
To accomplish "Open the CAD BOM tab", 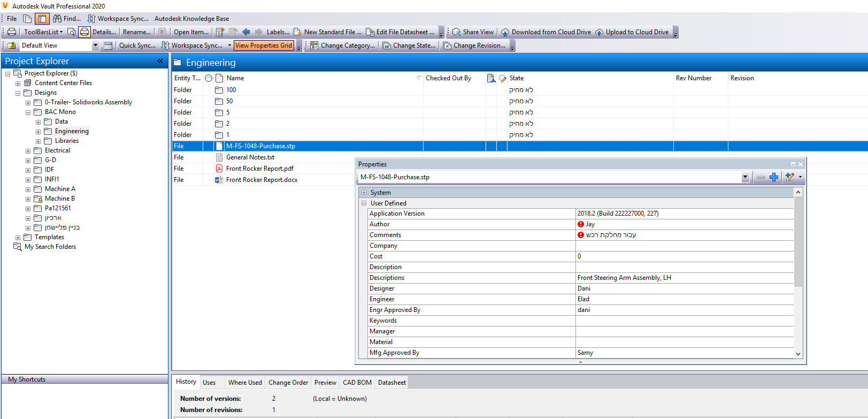I will click(357, 383).
